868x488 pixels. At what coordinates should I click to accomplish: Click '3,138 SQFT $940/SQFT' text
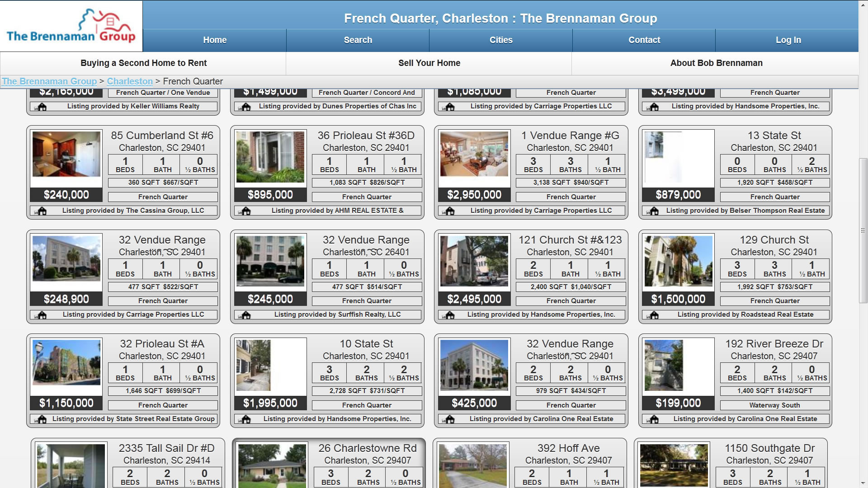[571, 183]
